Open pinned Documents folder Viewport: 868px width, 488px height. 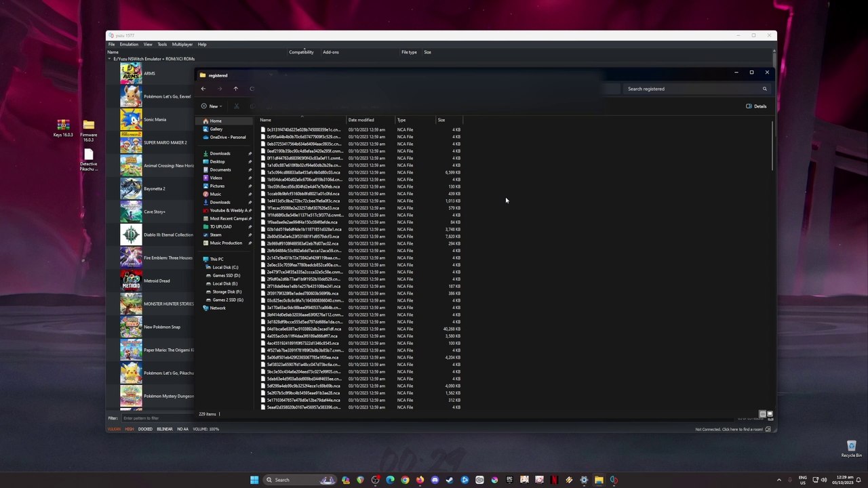220,169
